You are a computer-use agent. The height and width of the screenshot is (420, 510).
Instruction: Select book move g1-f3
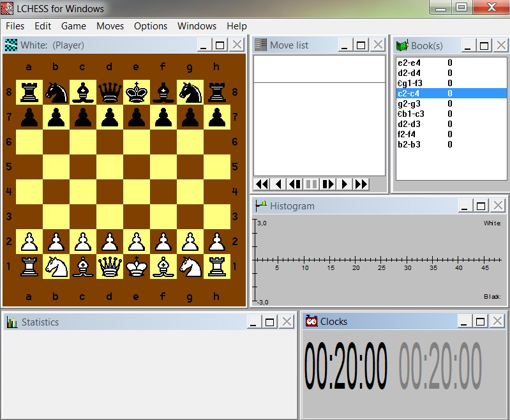click(x=451, y=83)
